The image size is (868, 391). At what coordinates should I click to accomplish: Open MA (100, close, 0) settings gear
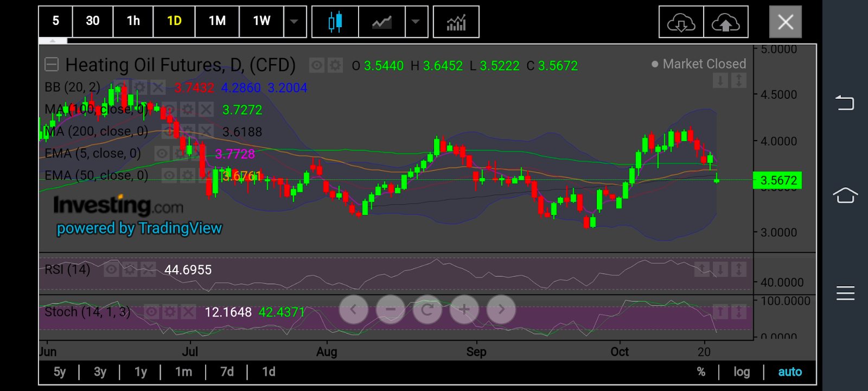[188, 110]
